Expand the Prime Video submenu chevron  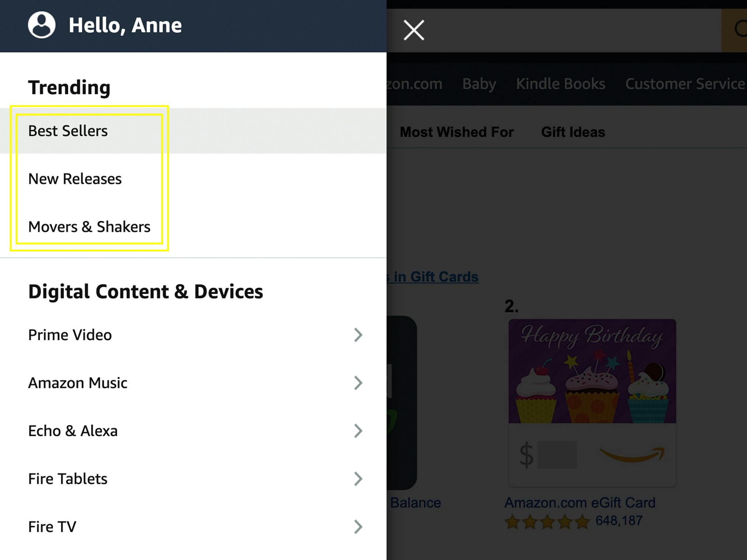[358, 335]
